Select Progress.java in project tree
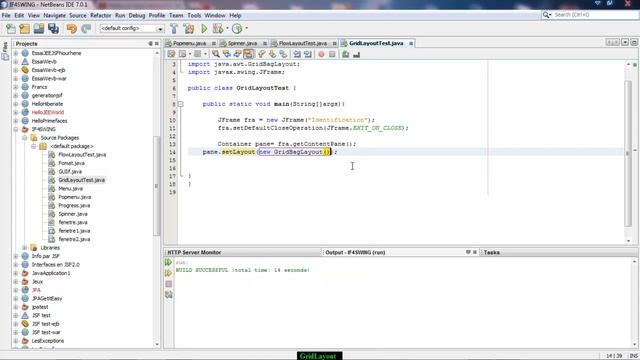Screen dimensions: 640x360 [x=74, y=205]
